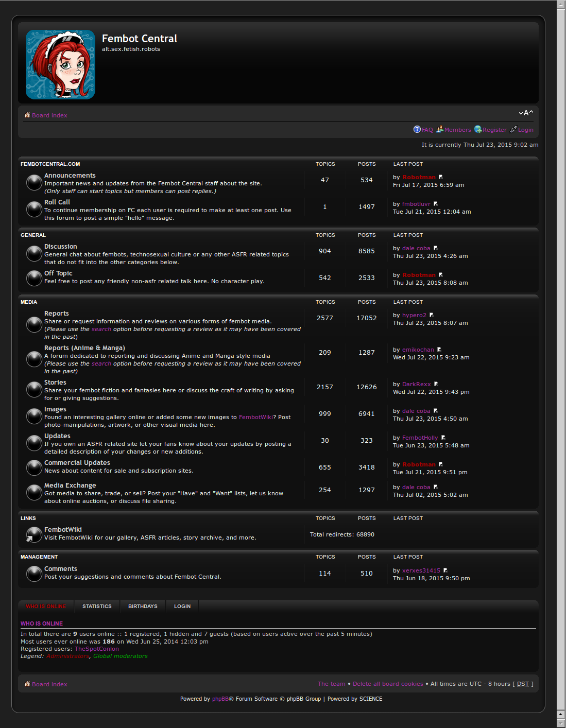
Task: Click the FembotWiki redirect link icon
Action: click(34, 534)
